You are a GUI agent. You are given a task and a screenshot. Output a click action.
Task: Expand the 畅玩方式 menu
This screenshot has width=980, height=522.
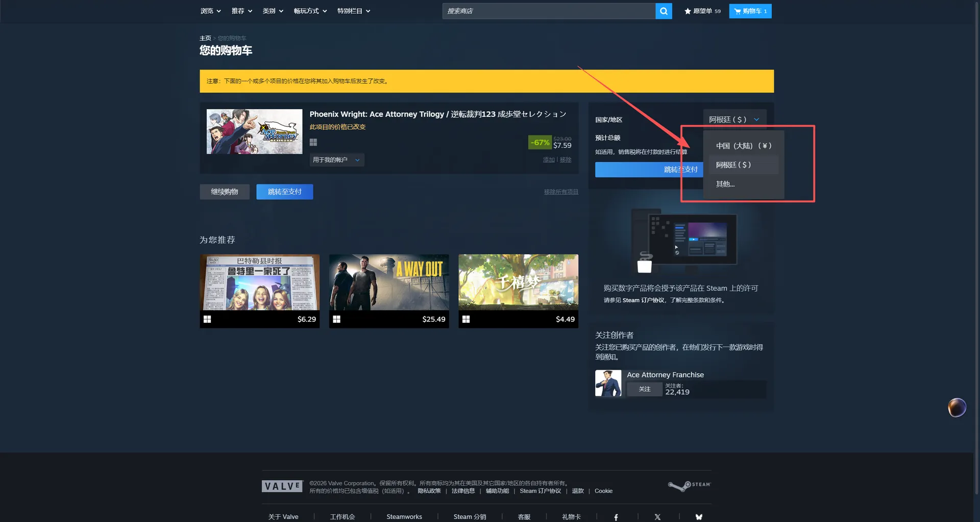310,11
